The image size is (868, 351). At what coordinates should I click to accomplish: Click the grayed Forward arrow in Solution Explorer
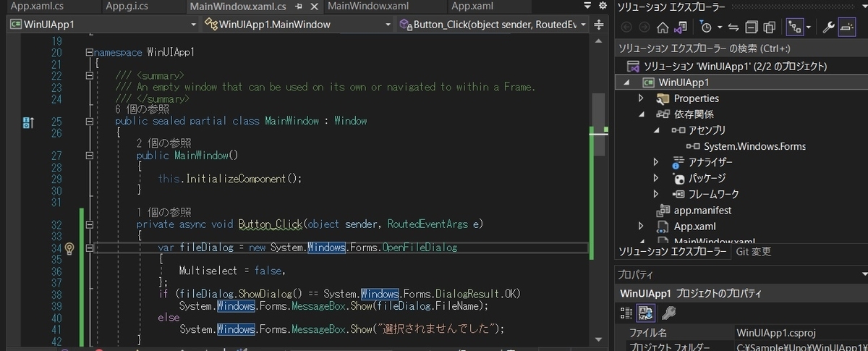(x=644, y=28)
